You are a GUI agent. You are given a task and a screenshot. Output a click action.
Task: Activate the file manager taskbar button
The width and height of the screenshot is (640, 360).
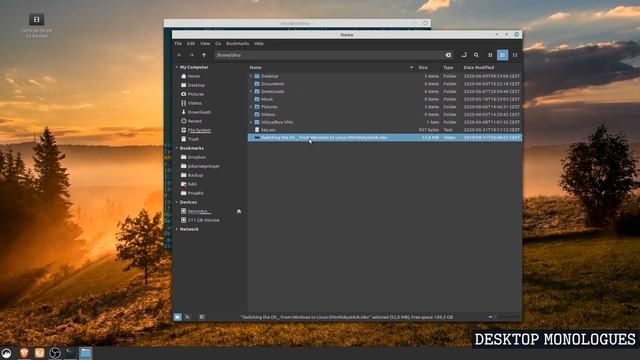(x=85, y=353)
